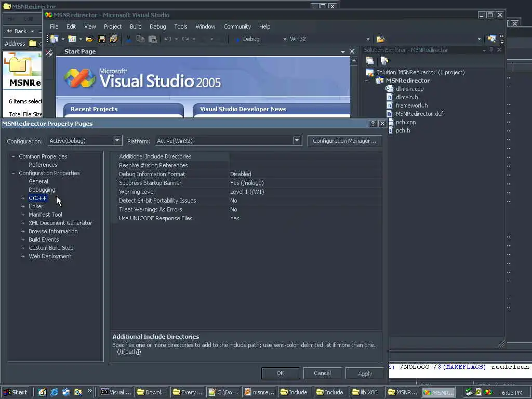The height and width of the screenshot is (399, 532).
Task: Expand the Build Events node
Action: click(23, 240)
